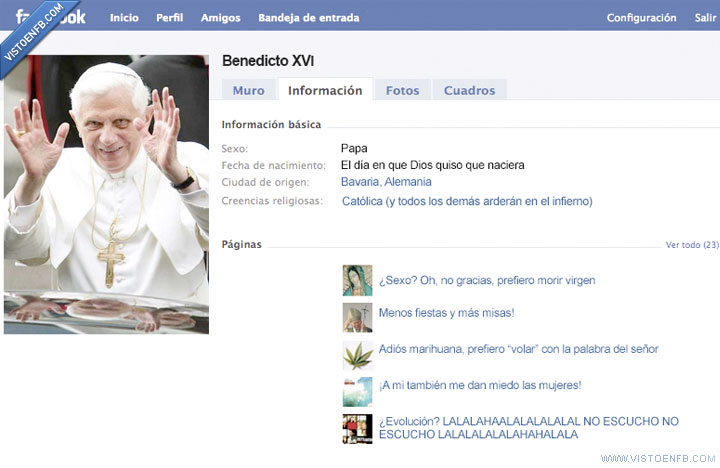Open the pope thumbnail beside 'Menos fiestas'
The height and width of the screenshot is (468, 720).
(357, 317)
